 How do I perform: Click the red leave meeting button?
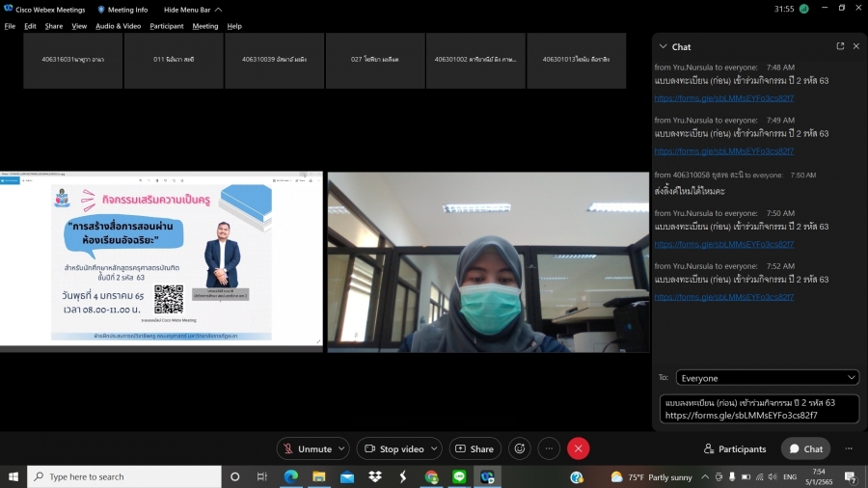[578, 448]
